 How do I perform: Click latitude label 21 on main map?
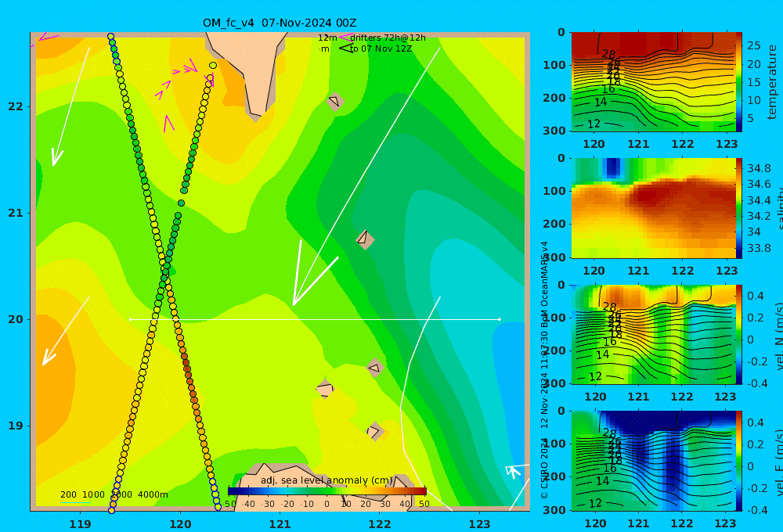pos(16,213)
